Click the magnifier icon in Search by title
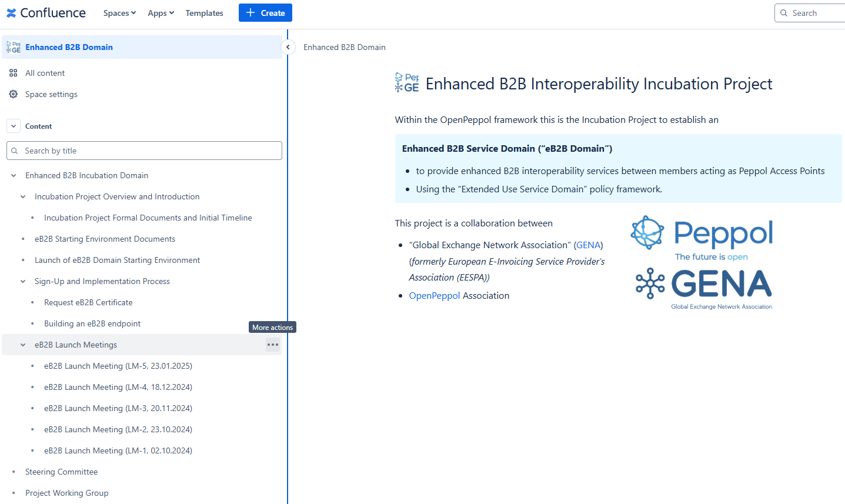Screen dimensions: 845x504 tap(15, 151)
